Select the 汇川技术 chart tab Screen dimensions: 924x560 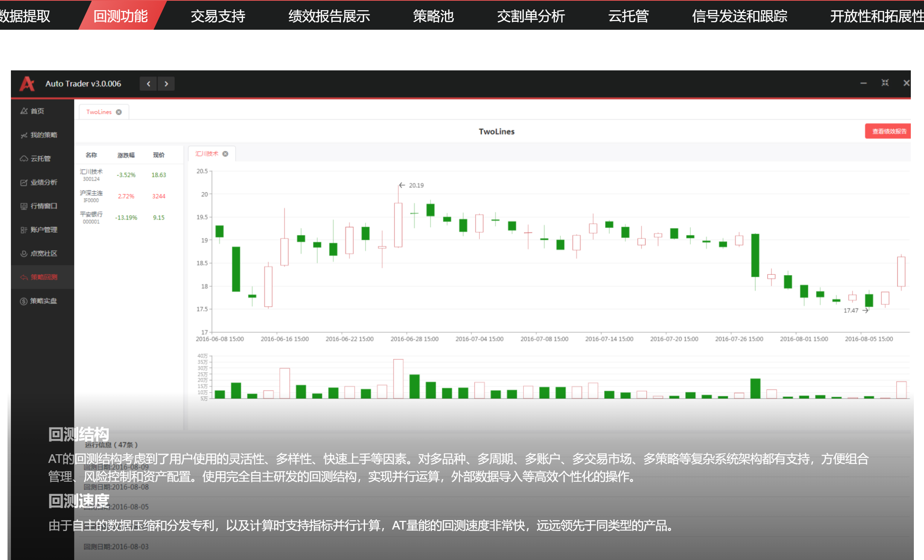(207, 154)
